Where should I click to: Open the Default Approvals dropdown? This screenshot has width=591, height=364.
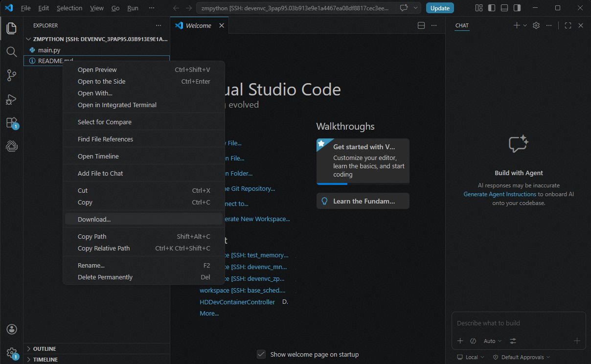click(521, 357)
